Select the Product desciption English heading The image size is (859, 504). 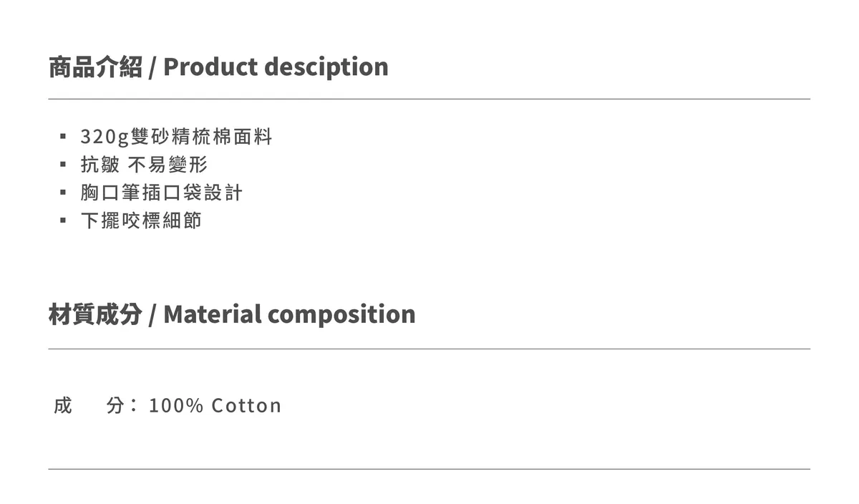[x=276, y=67]
